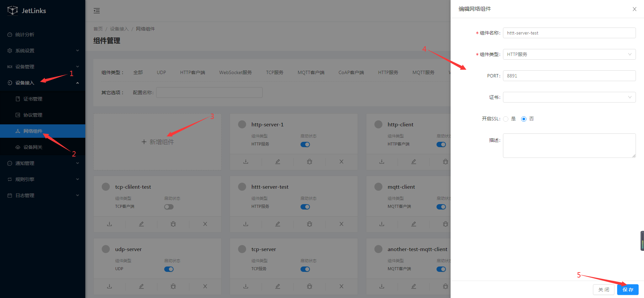Click the 保存 save button
This screenshot has height=298, width=644.
coord(628,290)
